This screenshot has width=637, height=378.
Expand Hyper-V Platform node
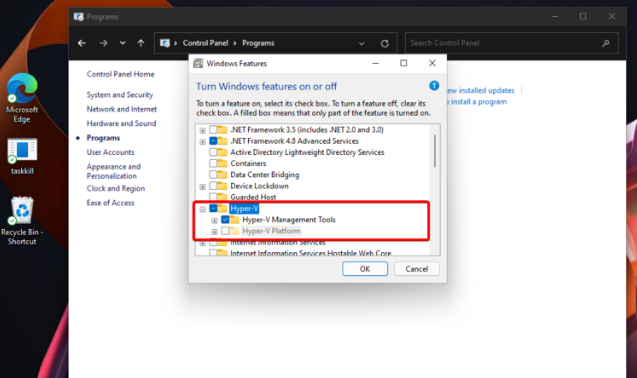pos(214,232)
